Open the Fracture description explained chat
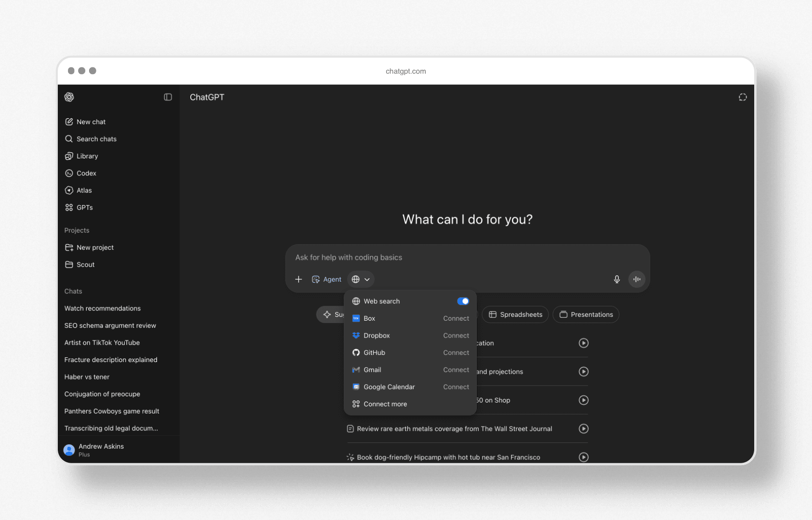 111,360
